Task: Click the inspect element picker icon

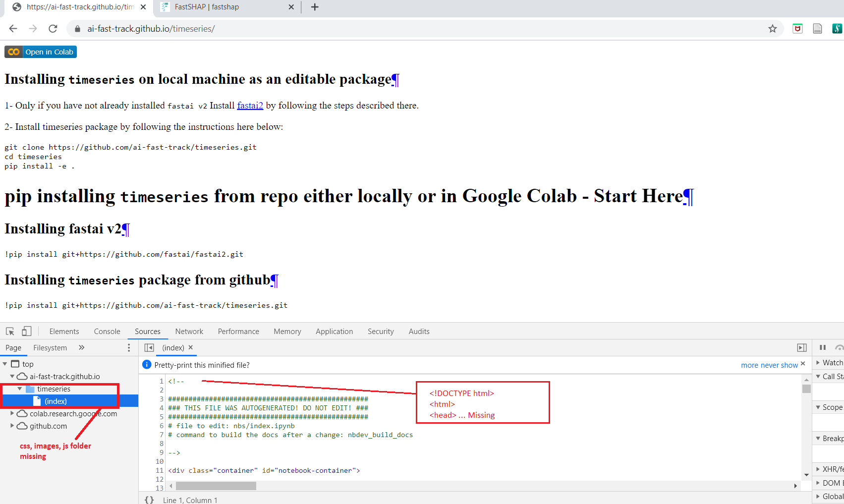Action: coord(10,332)
